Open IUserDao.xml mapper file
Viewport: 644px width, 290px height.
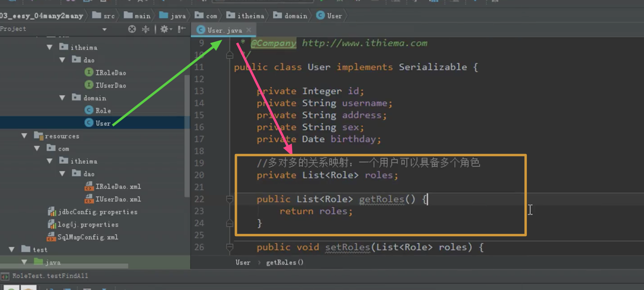[x=118, y=199]
